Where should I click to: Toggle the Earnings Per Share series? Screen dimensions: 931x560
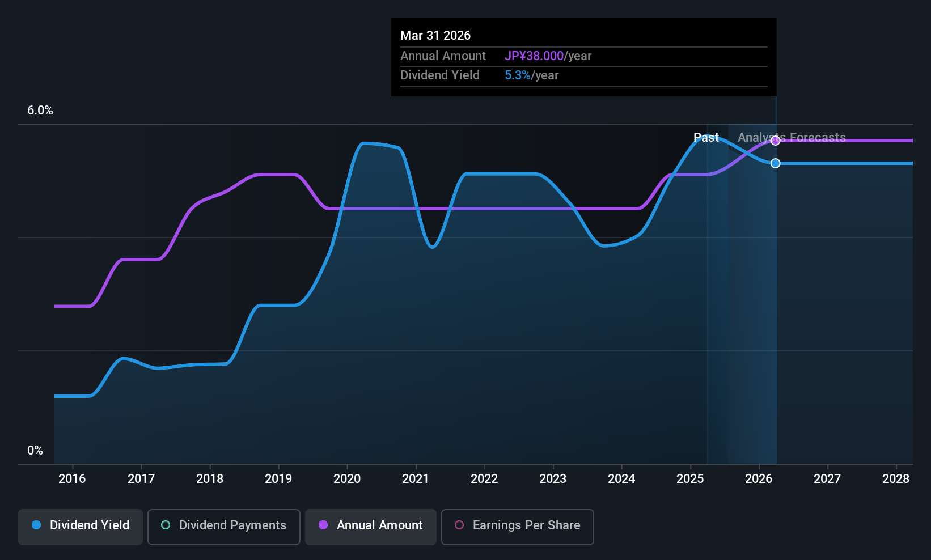point(518,527)
